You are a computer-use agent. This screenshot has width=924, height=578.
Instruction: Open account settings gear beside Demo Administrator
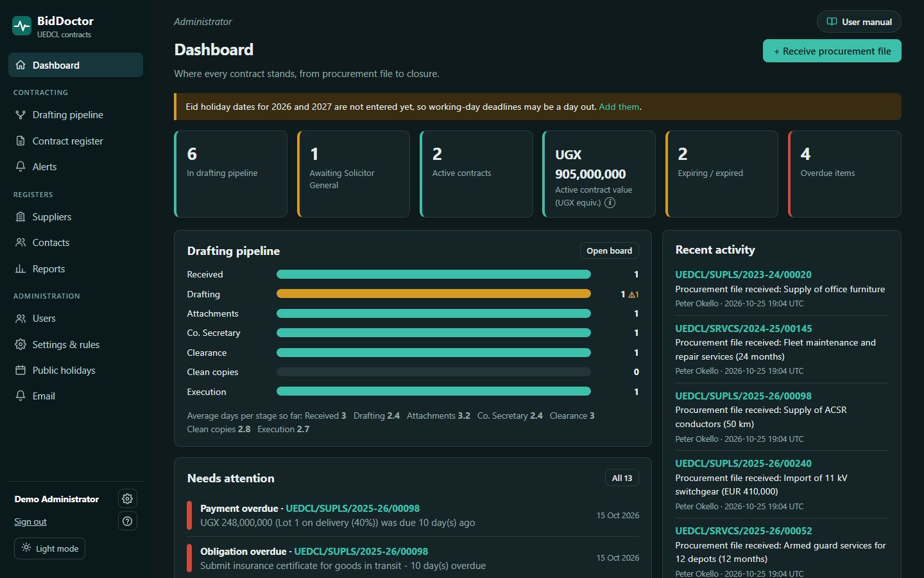(x=128, y=498)
